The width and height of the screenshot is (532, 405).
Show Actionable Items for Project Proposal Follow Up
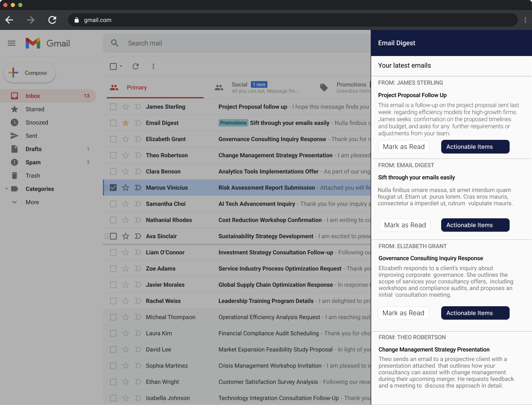(x=475, y=146)
